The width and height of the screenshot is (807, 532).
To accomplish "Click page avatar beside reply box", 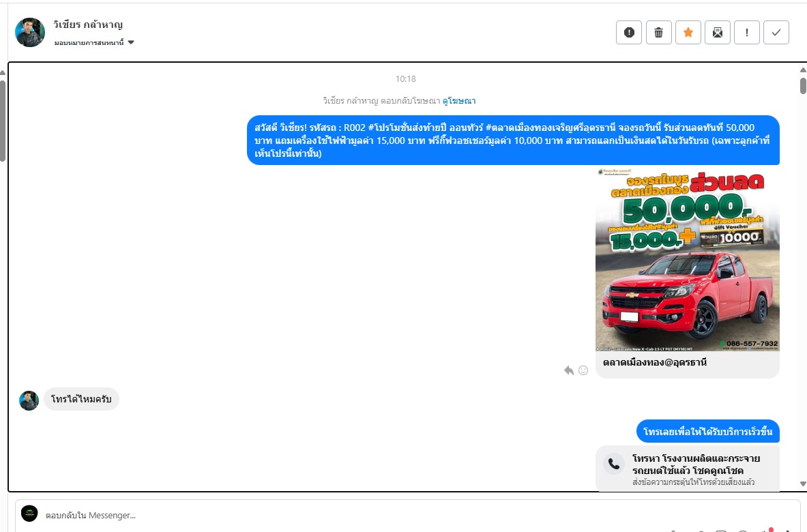I will coord(29,514).
